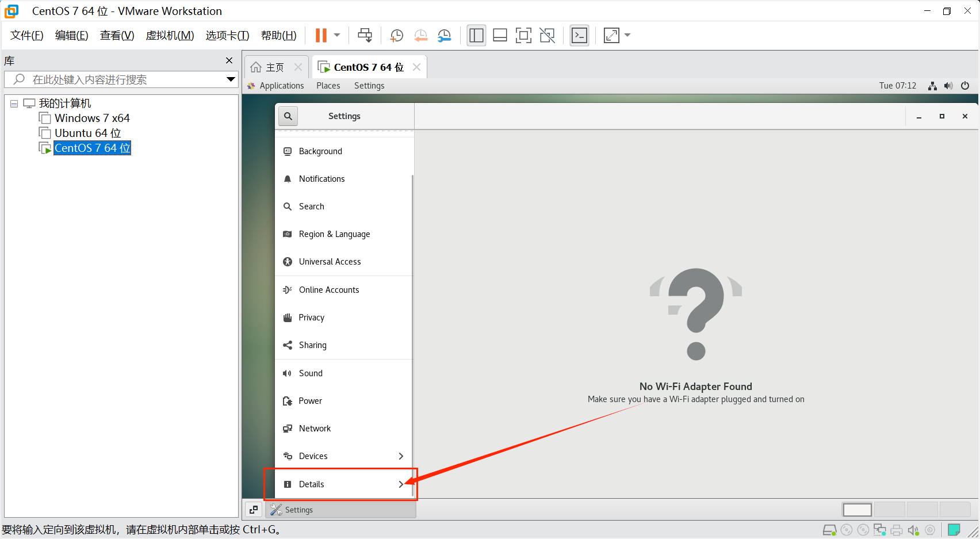Open the 编辑(E) menu

[72, 36]
